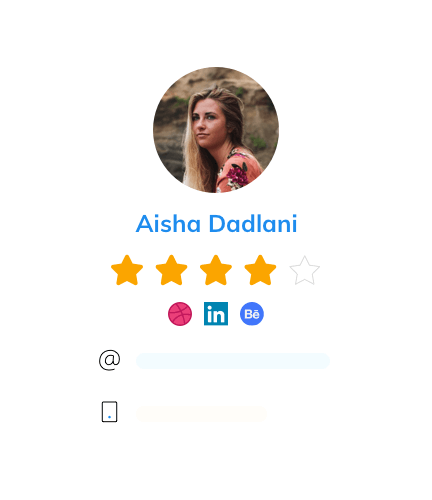The image size is (432, 500).
Task: Click the @ email icon
Action: (109, 360)
